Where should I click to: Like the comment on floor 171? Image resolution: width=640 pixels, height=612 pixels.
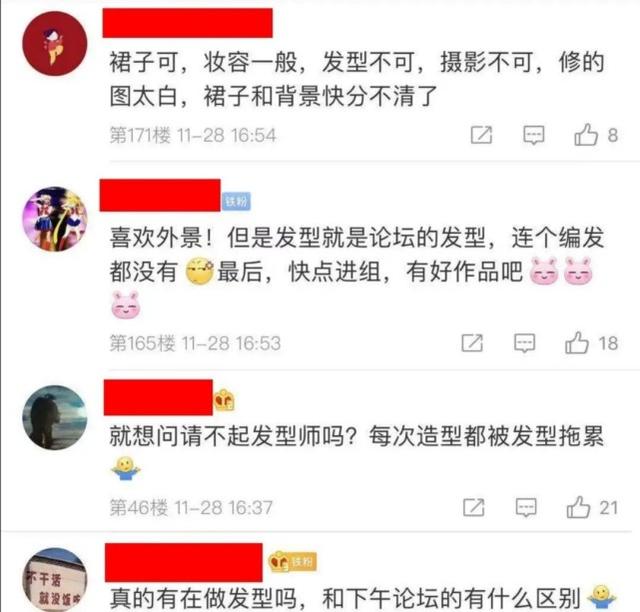[x=586, y=135]
